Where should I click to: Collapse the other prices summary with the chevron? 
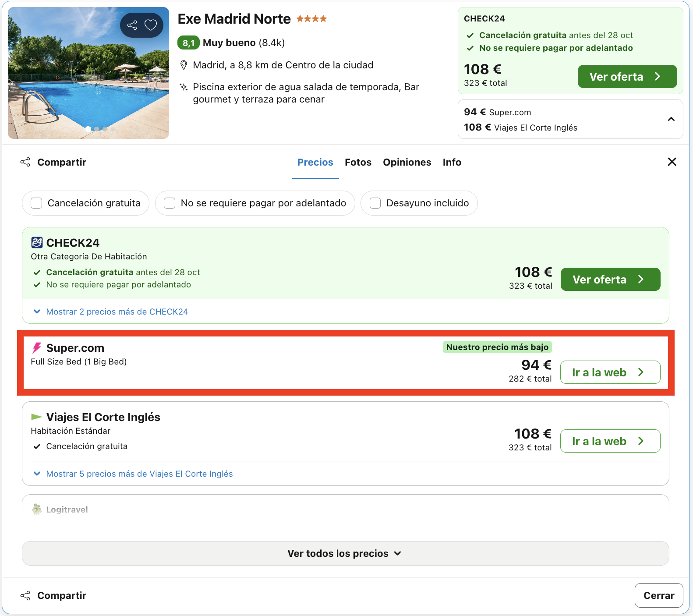(671, 119)
